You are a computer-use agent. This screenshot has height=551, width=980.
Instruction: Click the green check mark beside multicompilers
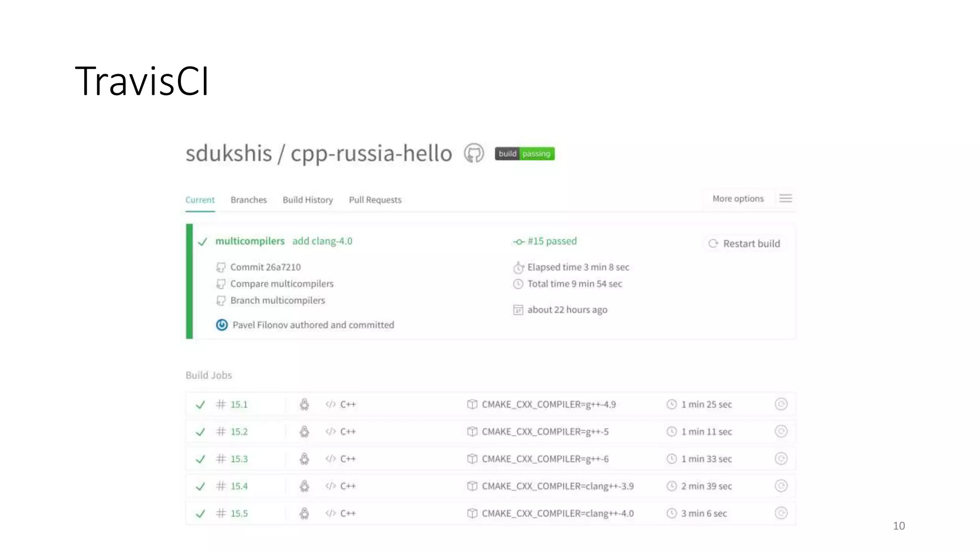pyautogui.click(x=202, y=242)
